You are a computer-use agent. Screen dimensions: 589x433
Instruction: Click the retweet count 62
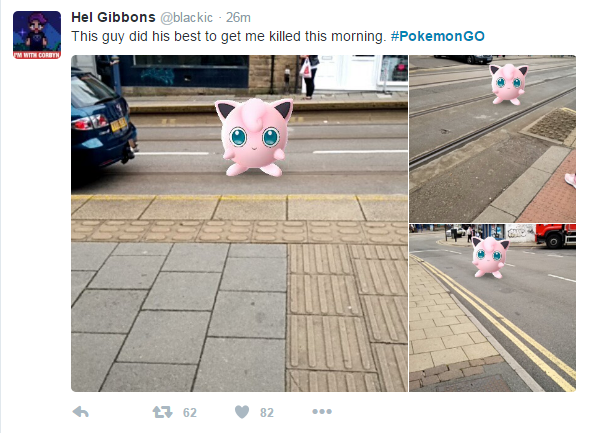pos(190,412)
